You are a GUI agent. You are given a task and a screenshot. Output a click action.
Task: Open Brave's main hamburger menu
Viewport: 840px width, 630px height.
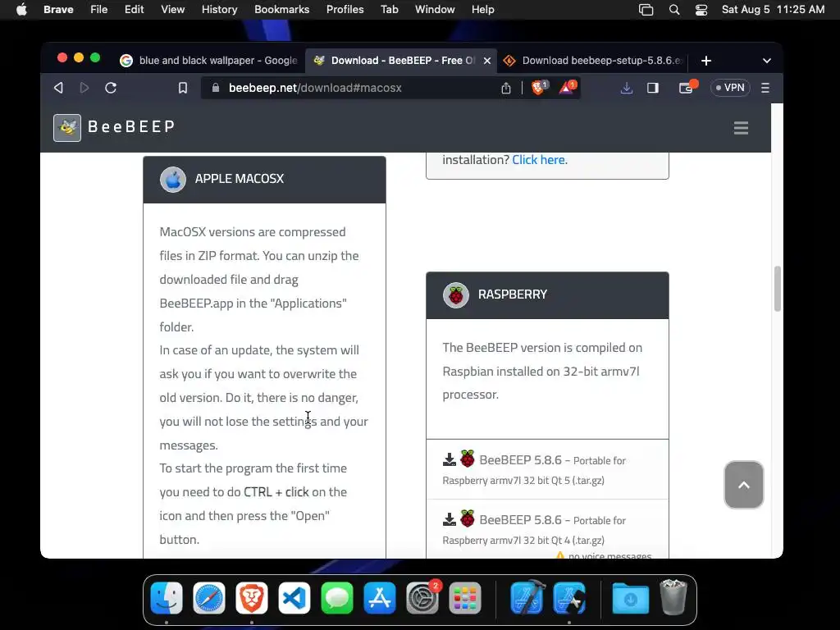point(765,88)
